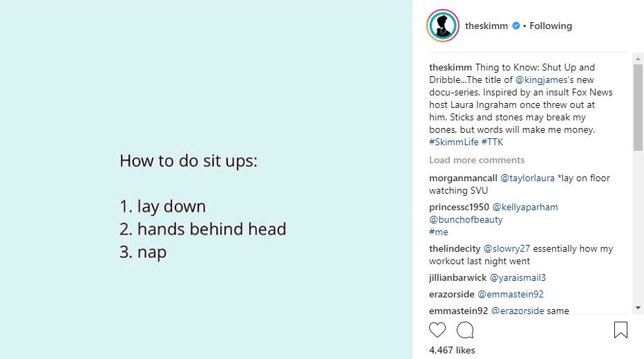
Task: Expand Load more comments
Action: (476, 160)
